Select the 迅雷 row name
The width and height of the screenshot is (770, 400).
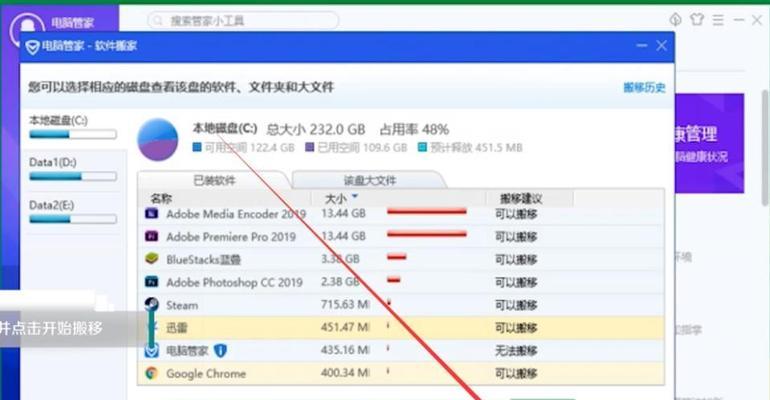pyautogui.click(x=177, y=327)
